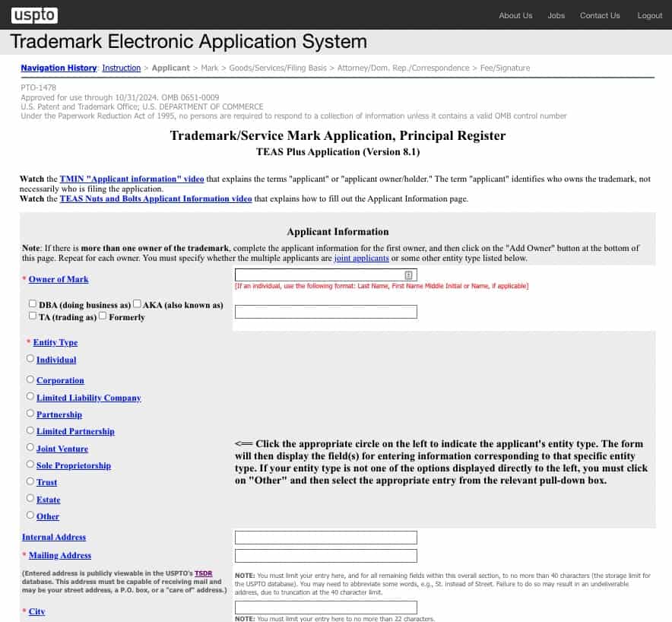Image resolution: width=672 pixels, height=622 pixels.
Task: Open the Corporation definition link
Action: coord(60,380)
